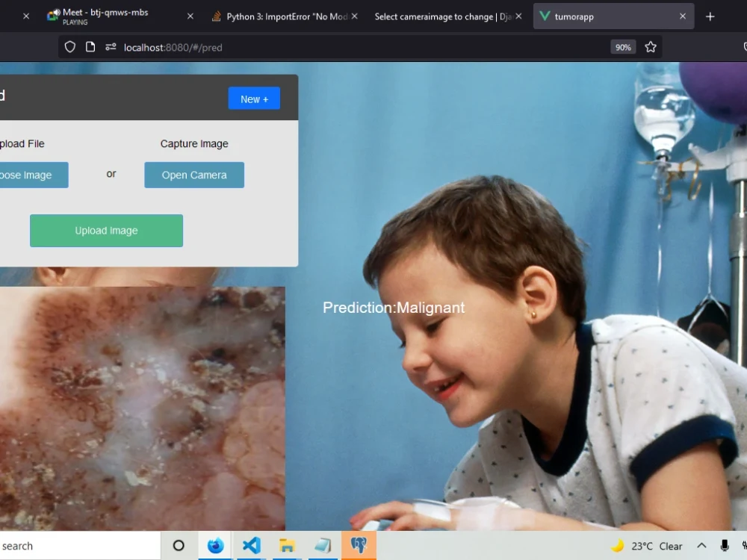Open Visual Studio Code from taskbar
This screenshot has width=747, height=560.
tap(252, 546)
